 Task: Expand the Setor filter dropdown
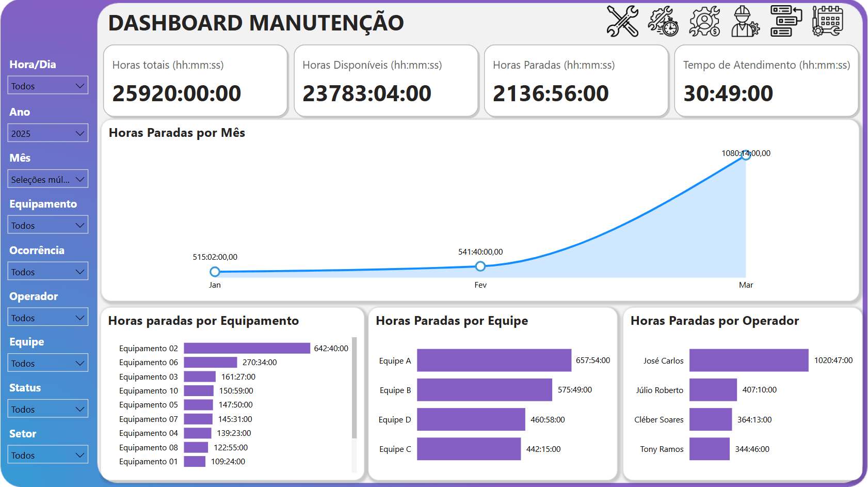(48, 455)
